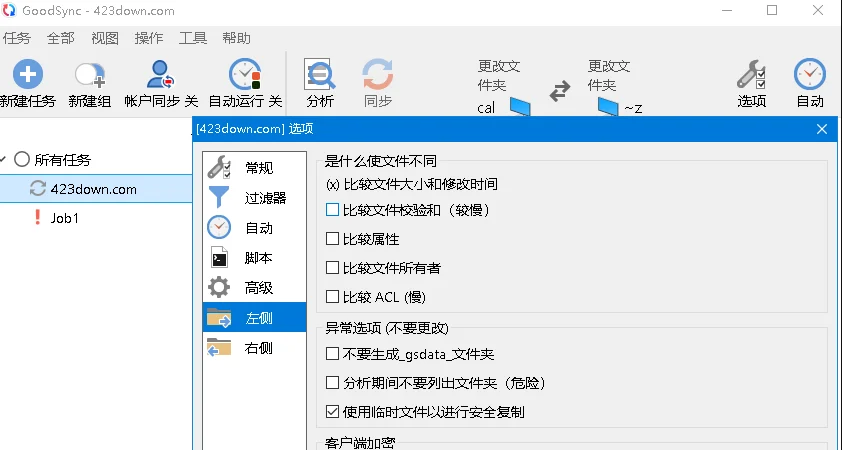Click the 同步 (Sync) toolbar icon
Image resolution: width=842 pixels, height=450 pixels.
click(378, 75)
